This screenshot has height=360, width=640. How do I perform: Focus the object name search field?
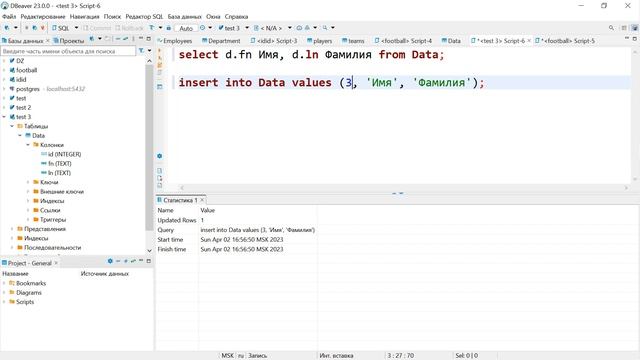point(68,51)
